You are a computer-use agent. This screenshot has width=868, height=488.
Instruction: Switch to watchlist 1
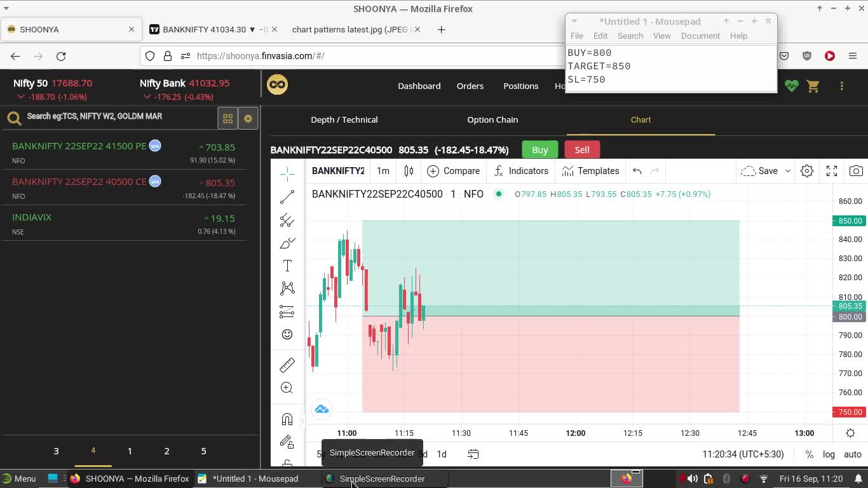tap(130, 451)
